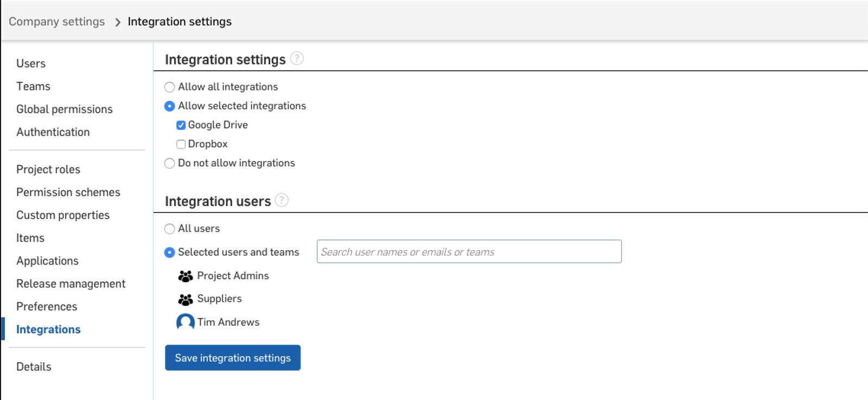Navigate to Authentication settings
Viewport: 868px width, 400px height.
click(53, 132)
